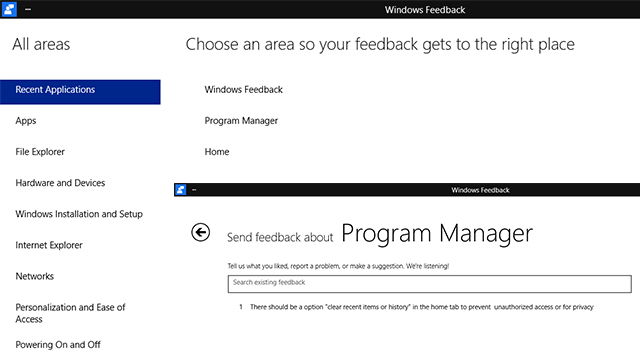Viewport: 640px width, 362px height.
Task: Minimize the top Windows Feedback window
Action: [x=28, y=9]
